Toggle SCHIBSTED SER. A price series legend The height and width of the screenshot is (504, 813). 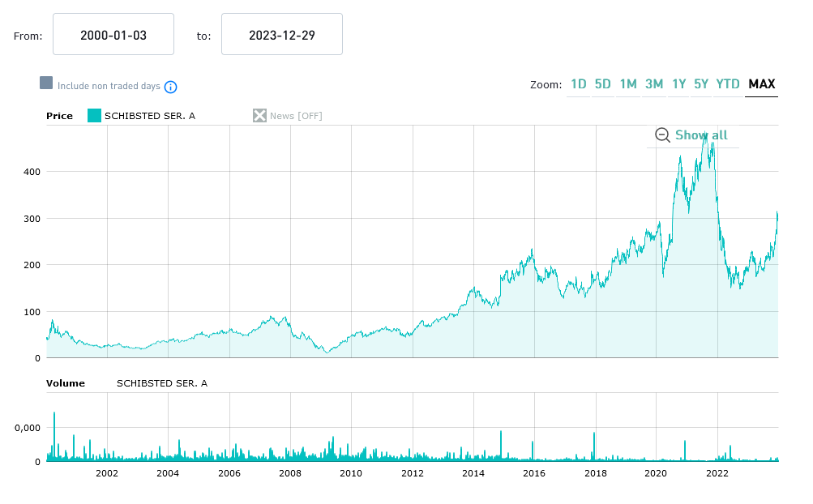[x=150, y=116]
